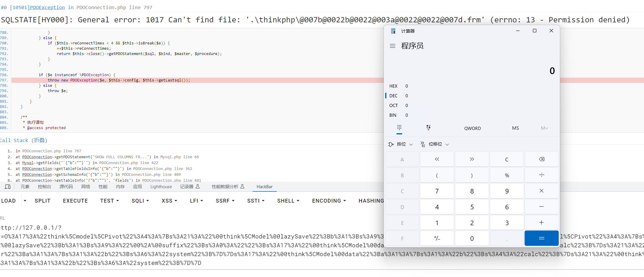Open the SSRF dropdown menu
Screen dimensions: 644x277
click(x=225, y=201)
